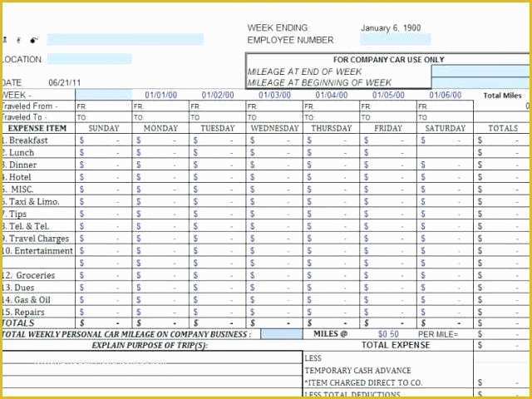Select the Saturday Traveled From FR cell

(446, 106)
